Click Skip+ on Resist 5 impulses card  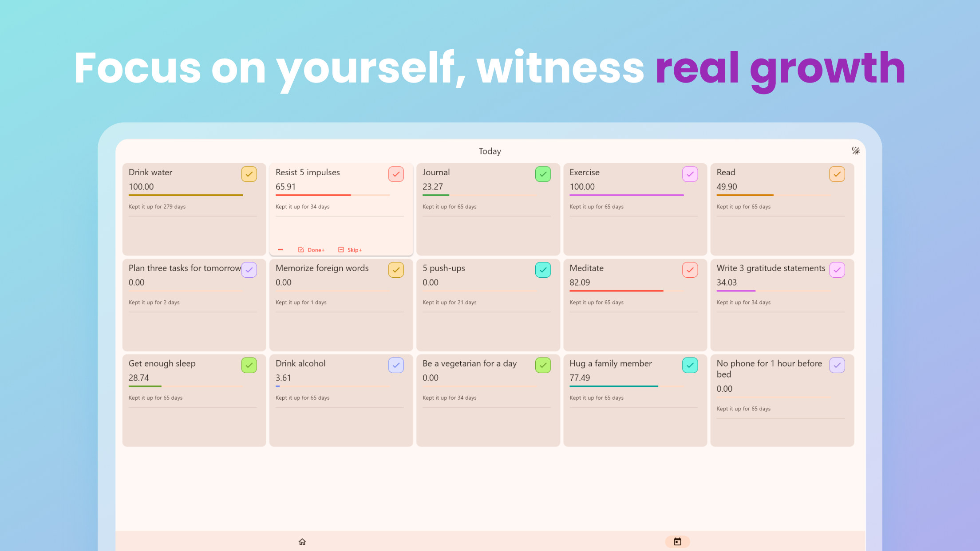coord(350,250)
